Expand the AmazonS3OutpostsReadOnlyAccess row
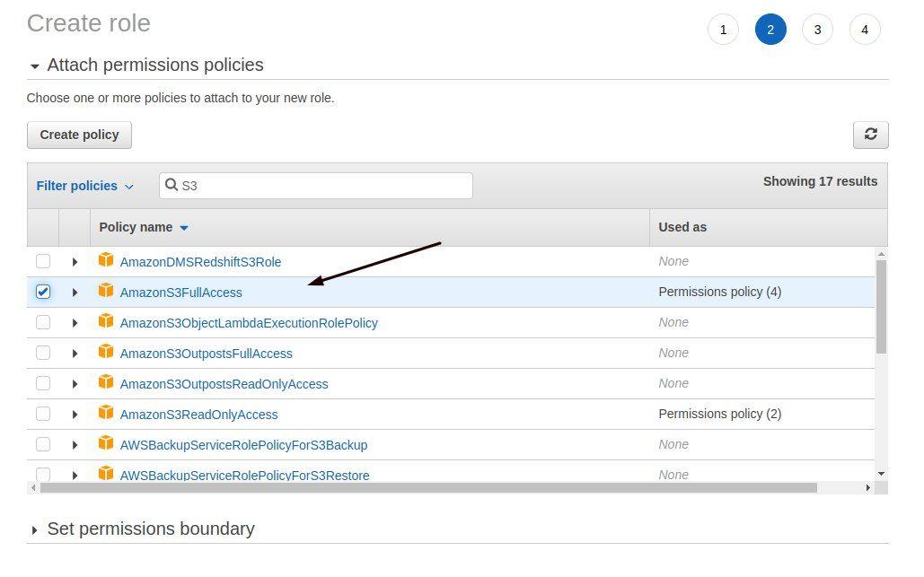Viewport: 924px width, 577px height. tap(75, 384)
